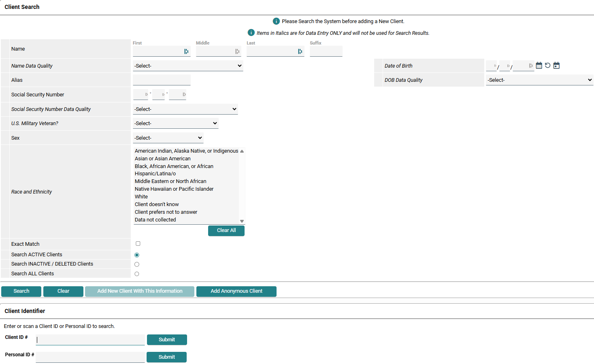Select 'American Indian, Alaska Native, or Indigenous'
Image resolution: width=594 pixels, height=364 pixels.
tap(186, 151)
